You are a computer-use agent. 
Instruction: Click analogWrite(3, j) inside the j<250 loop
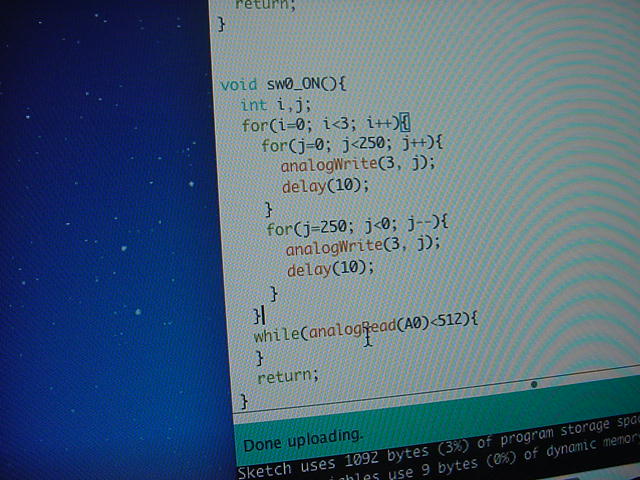[x=358, y=164]
